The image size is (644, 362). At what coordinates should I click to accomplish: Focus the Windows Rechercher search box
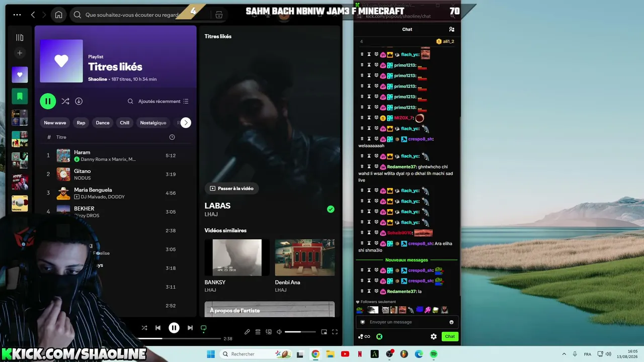[255, 354]
